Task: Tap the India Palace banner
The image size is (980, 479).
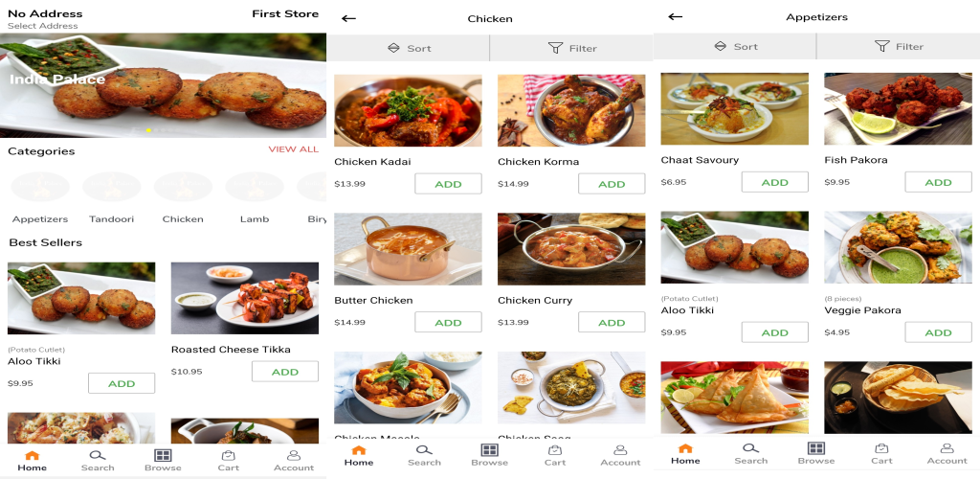Action: pos(163,86)
